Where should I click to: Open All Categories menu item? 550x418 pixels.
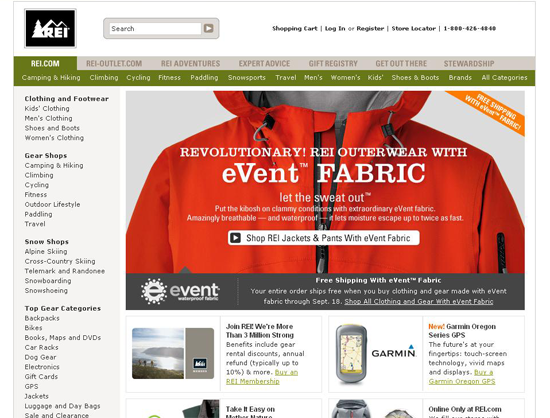504,77
